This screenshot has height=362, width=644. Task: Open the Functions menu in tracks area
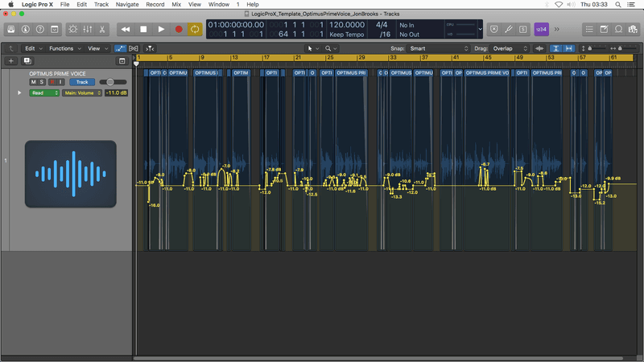[65, 48]
